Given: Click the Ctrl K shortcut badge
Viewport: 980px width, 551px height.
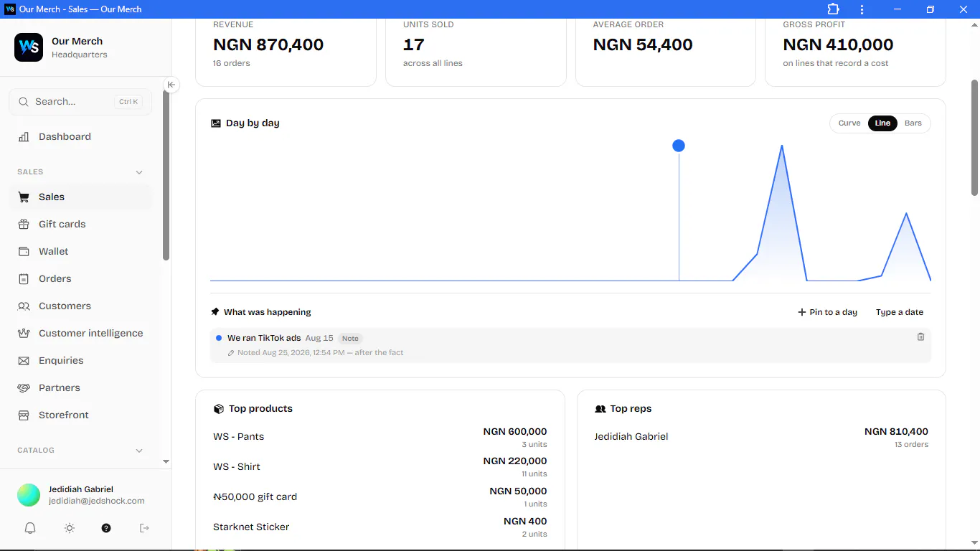Looking at the screenshot, I should point(128,102).
